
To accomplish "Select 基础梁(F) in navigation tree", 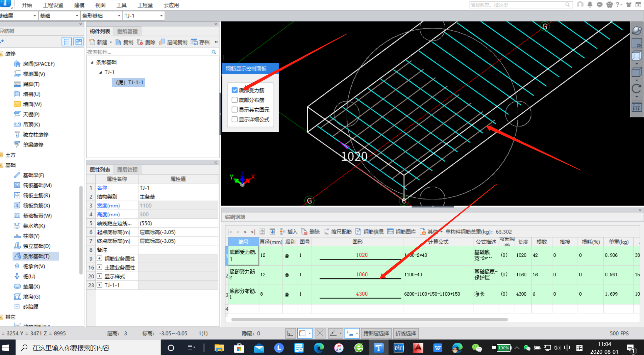I will coord(29,175).
